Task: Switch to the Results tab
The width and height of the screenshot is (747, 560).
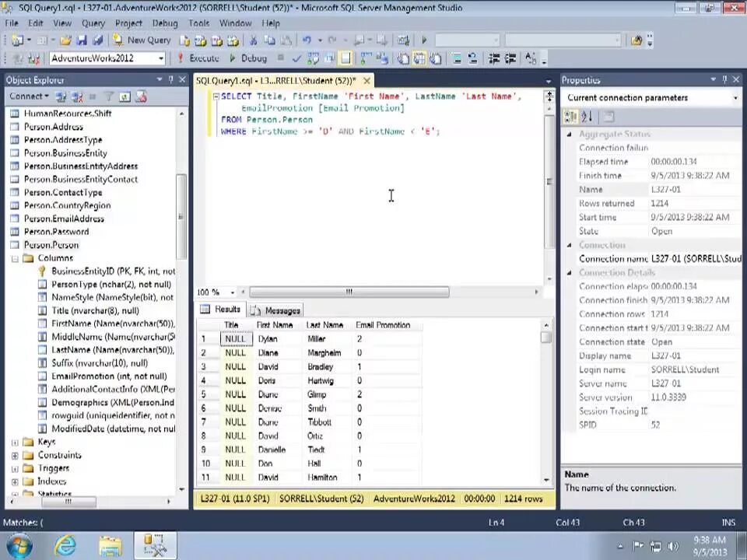Action: coord(220,310)
